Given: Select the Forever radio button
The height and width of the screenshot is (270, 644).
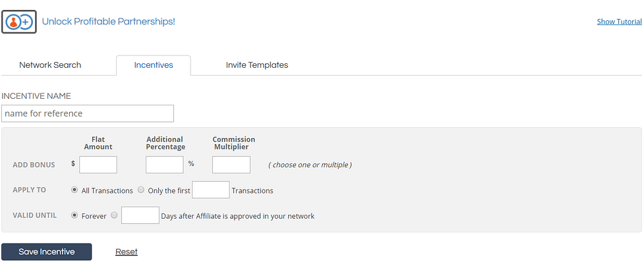Looking at the screenshot, I should tap(74, 215).
